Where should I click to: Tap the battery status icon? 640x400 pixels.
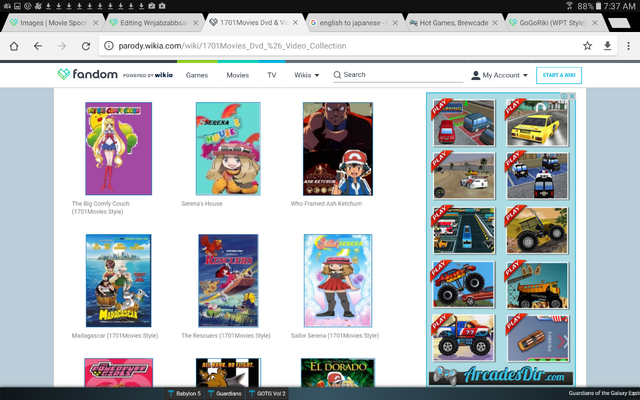[598, 6]
